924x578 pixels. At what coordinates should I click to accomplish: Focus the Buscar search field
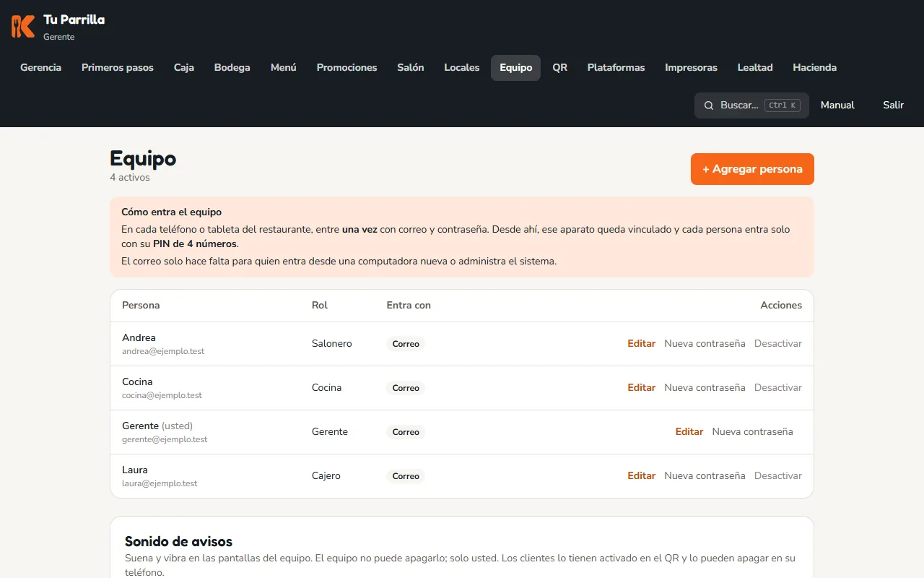pyautogui.click(x=751, y=105)
